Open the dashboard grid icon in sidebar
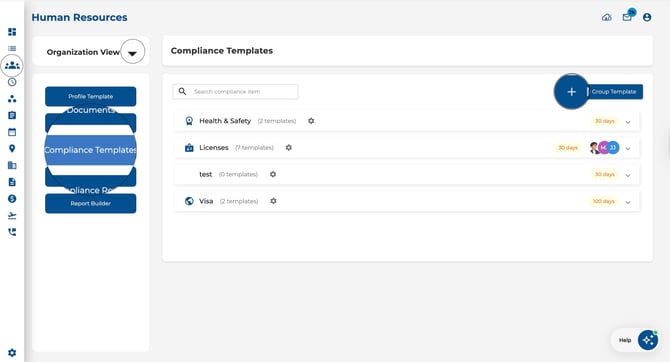Image resolution: width=670 pixels, height=362 pixels. (x=12, y=32)
